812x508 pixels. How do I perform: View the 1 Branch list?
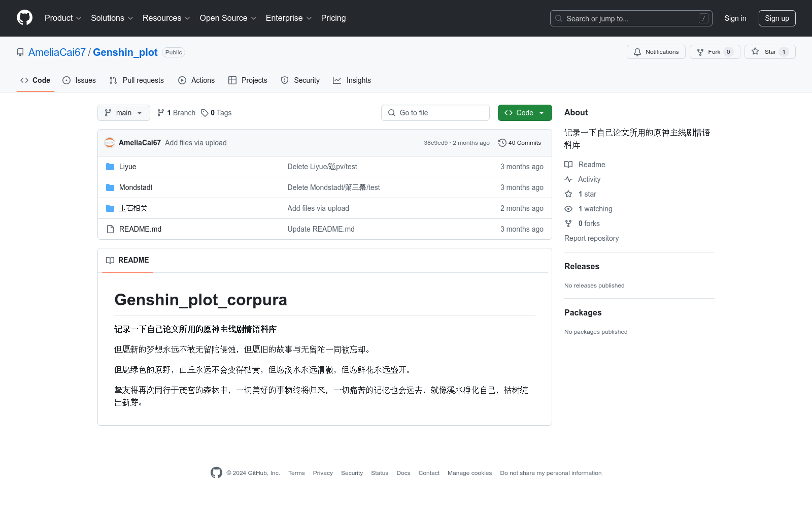tap(176, 113)
